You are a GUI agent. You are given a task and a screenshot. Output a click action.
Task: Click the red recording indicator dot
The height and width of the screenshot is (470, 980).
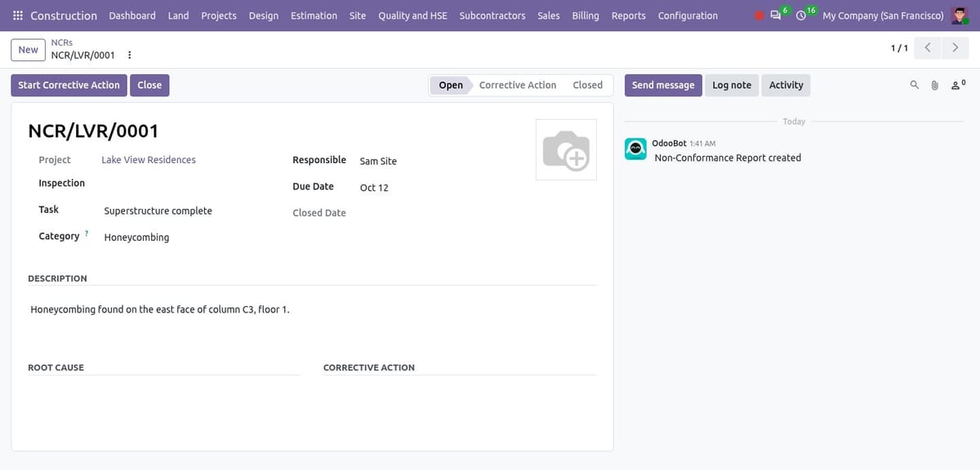(x=759, y=16)
